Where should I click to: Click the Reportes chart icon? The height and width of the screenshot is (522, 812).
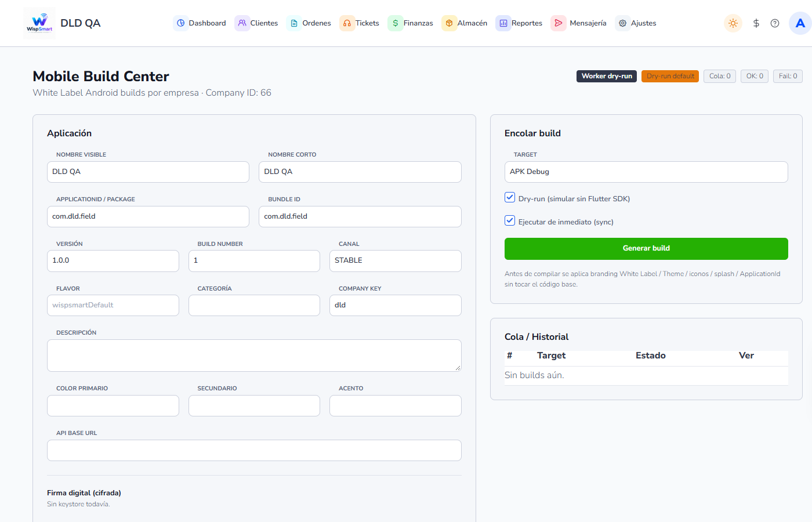pyautogui.click(x=503, y=23)
